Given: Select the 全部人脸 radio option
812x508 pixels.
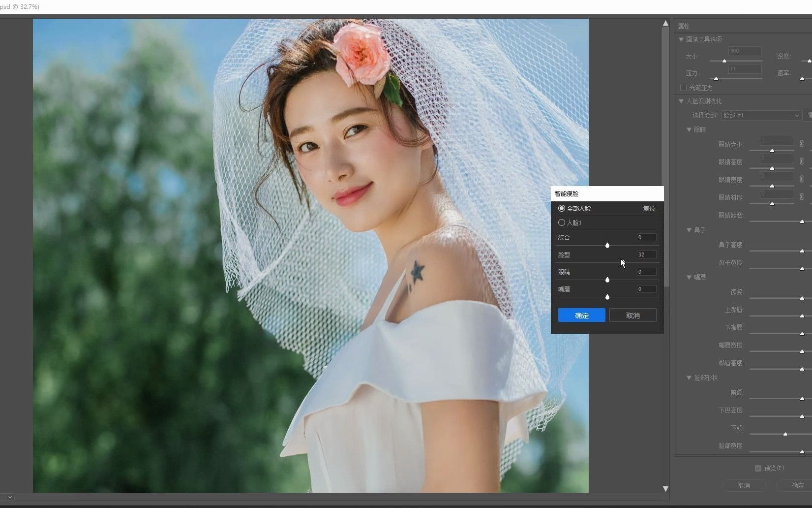Looking at the screenshot, I should click(562, 209).
